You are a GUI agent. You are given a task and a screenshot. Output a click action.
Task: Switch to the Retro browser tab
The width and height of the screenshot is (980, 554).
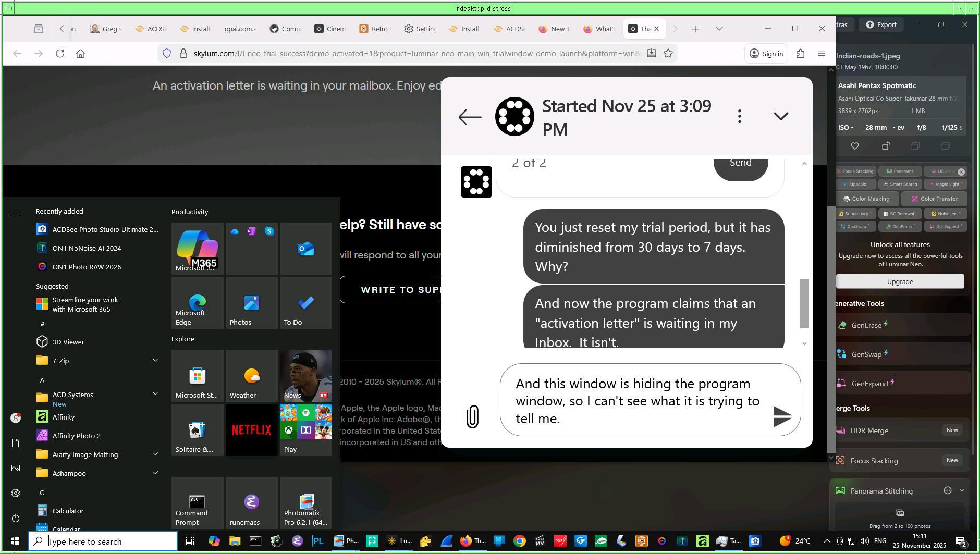pyautogui.click(x=375, y=29)
